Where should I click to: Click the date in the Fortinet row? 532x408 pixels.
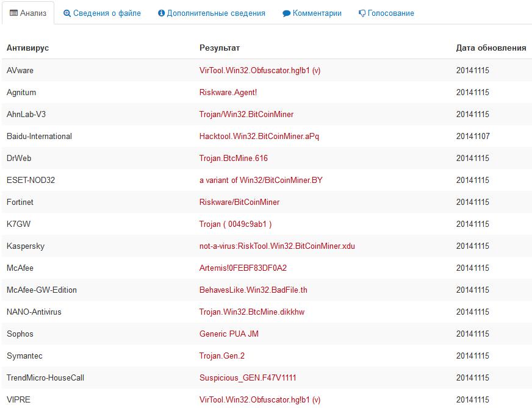(473, 202)
